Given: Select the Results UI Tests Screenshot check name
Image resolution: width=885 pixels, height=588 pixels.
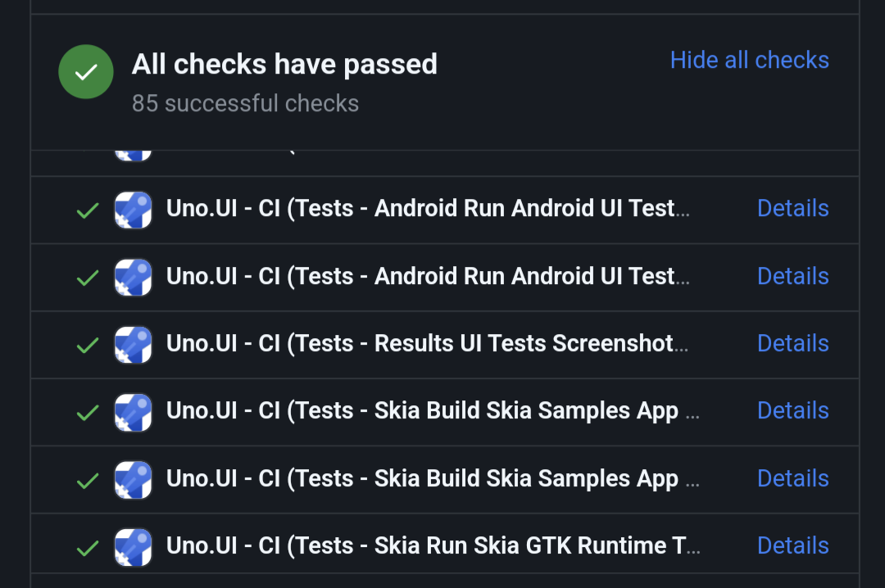Looking at the screenshot, I should 427,343.
